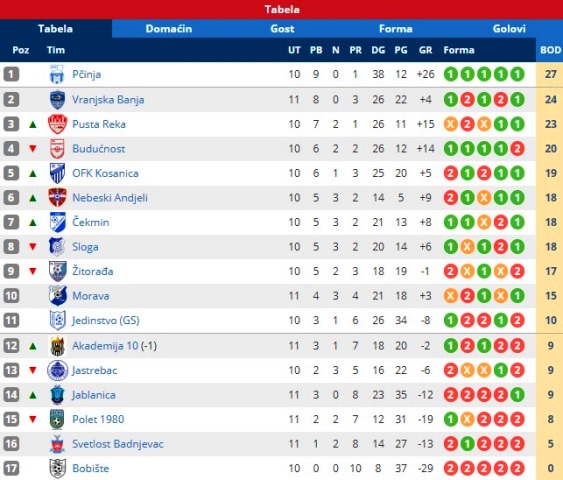The width and height of the screenshot is (563, 480).
Task: Open the Čekmin team link
Action: coord(90,222)
